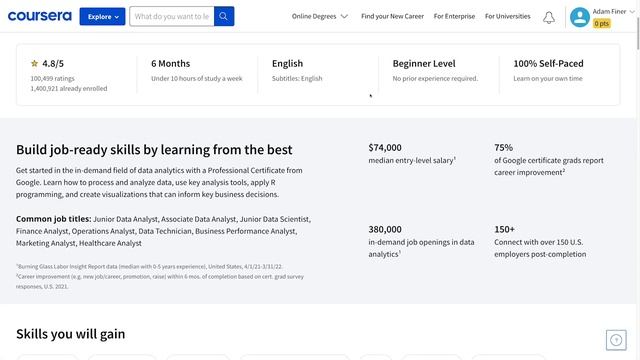Viewport: 640px width, 360px height.
Task: Click Build job-ready skills heading
Action: coord(154,149)
